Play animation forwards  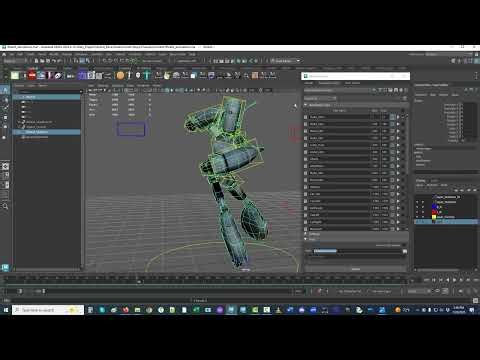pos(454,280)
